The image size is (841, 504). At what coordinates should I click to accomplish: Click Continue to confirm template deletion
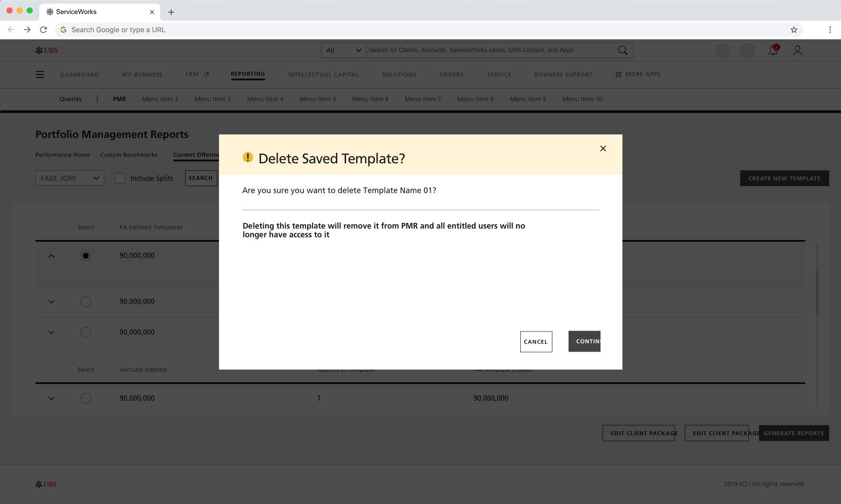click(584, 341)
